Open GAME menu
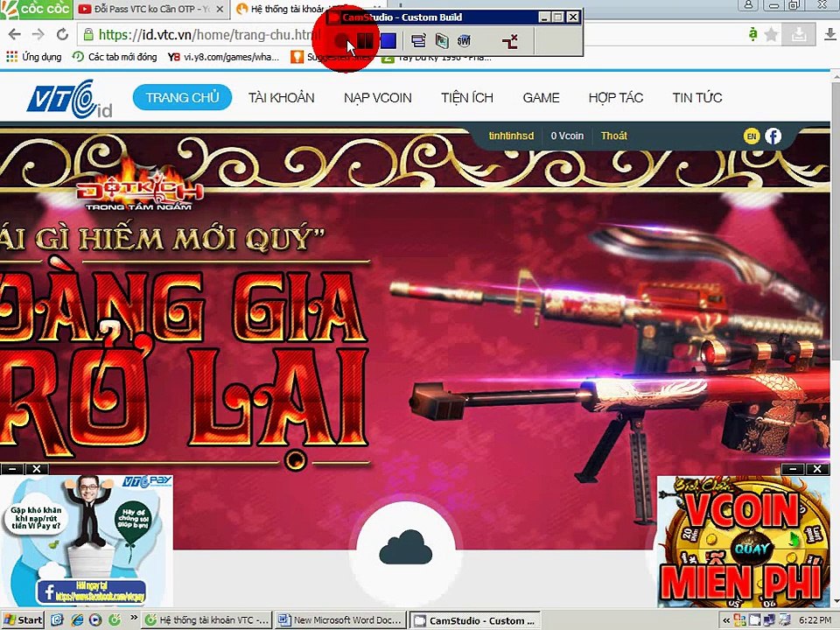 tap(541, 98)
